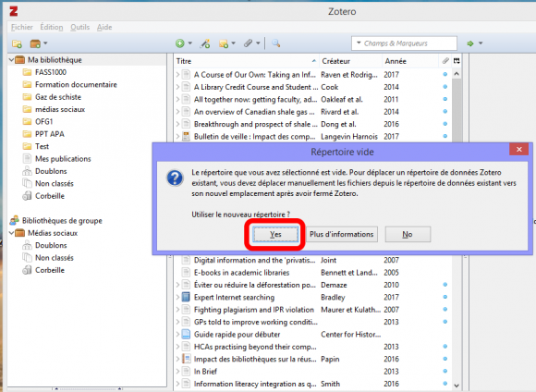Click the Corbeille trash icon under Ma bibliothèque
Screen dimensions: 536x392
pyautogui.click(x=27, y=196)
